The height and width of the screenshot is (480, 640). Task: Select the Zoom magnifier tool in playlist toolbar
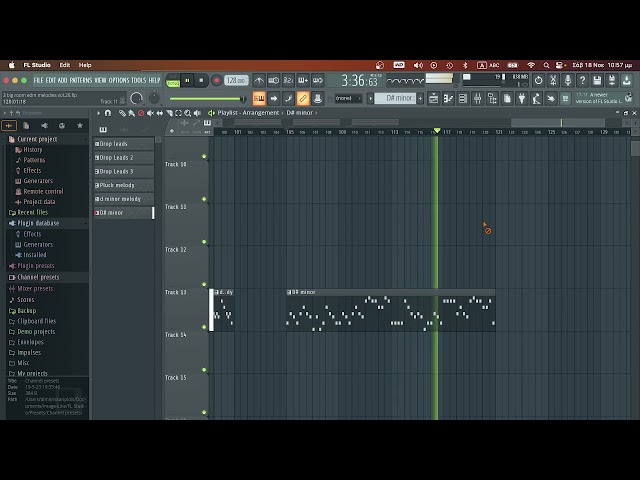tap(188, 113)
